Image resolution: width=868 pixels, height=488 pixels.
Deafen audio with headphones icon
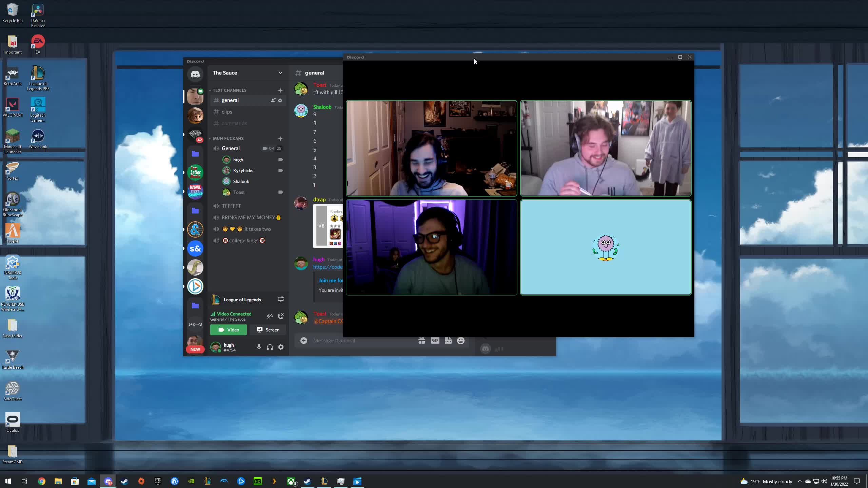(270, 347)
